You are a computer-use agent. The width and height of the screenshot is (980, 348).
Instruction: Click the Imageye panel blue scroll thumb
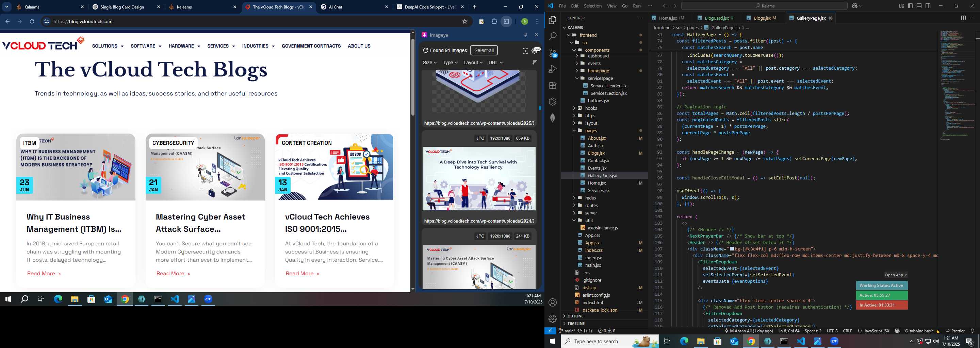point(540,108)
